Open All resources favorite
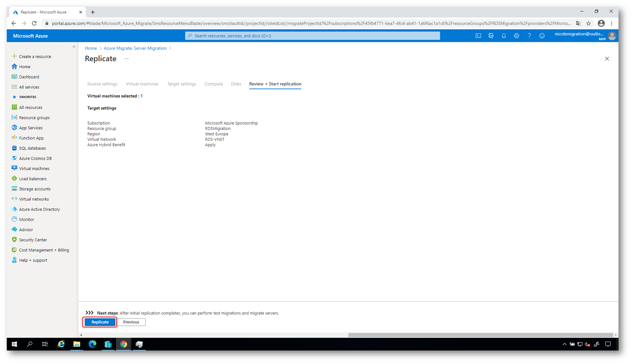 (x=31, y=107)
